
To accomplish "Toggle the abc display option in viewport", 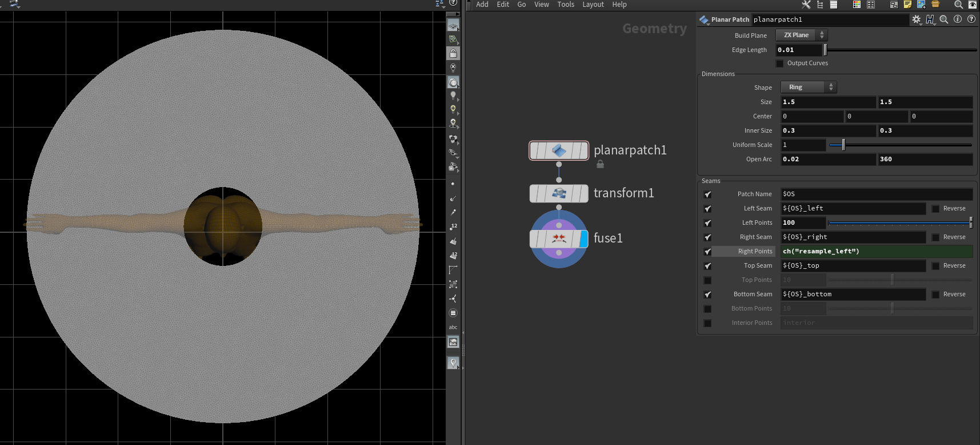I will [x=453, y=327].
